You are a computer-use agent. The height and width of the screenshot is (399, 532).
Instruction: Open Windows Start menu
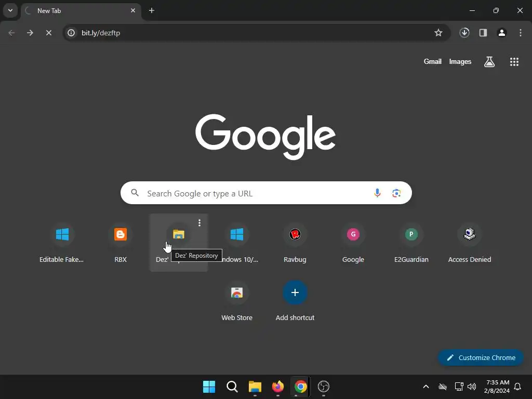tap(209, 387)
